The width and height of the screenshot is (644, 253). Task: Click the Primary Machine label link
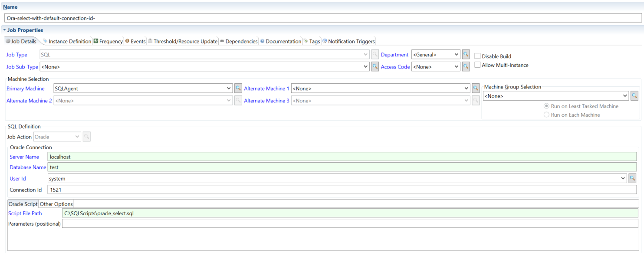[x=26, y=89]
